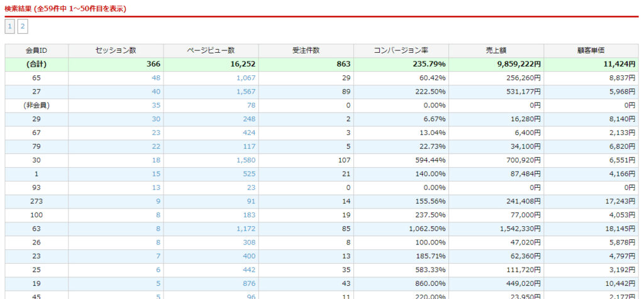
Task: Select conversion rate 594.44% cell
Action: 401,160
